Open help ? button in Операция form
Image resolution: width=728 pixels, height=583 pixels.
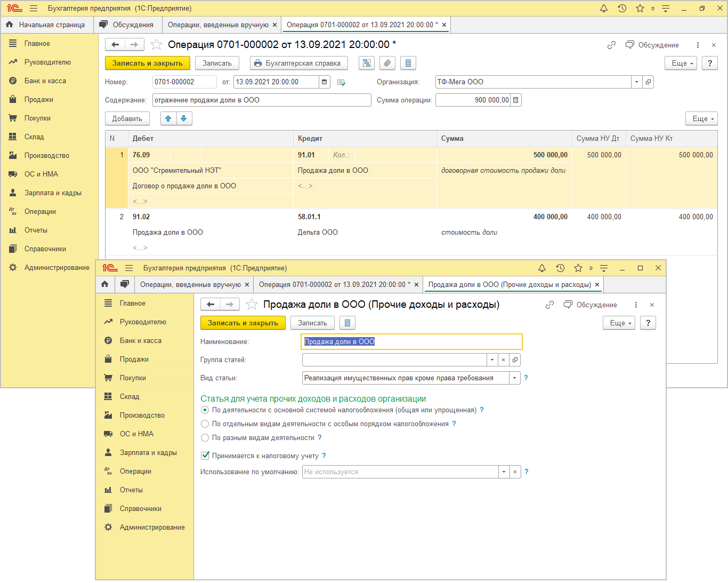click(709, 63)
